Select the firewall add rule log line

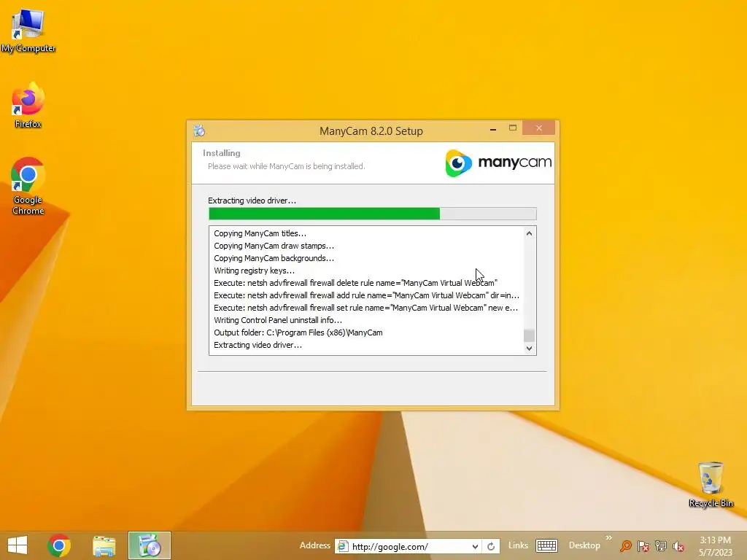point(366,295)
